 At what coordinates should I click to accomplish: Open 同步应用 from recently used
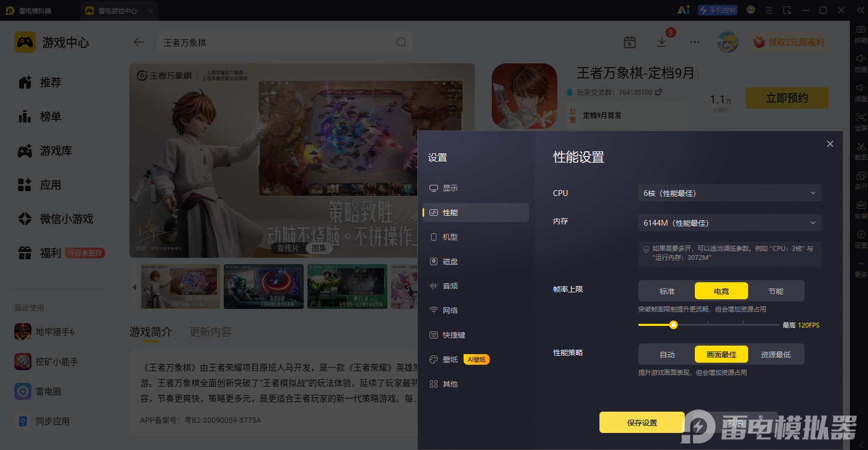pyautogui.click(x=42, y=421)
